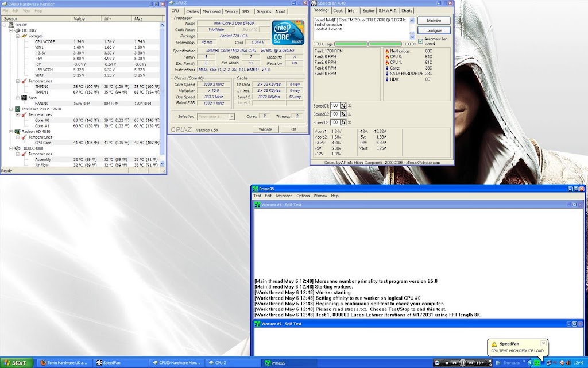Click the green Prime95 system tray icon
Image resolution: width=588 pixels, height=368 pixels.
tap(537, 363)
